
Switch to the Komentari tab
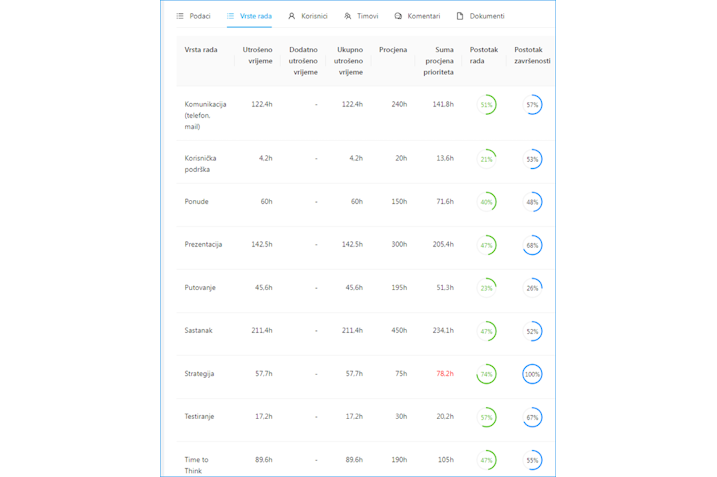[423, 16]
